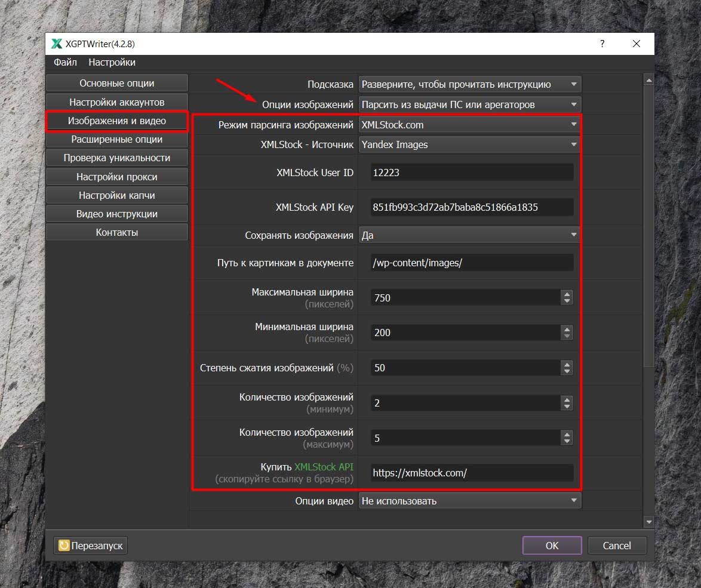Open XMLStock - Источник source dropdown
Screen dimensions: 701x588
(469, 144)
